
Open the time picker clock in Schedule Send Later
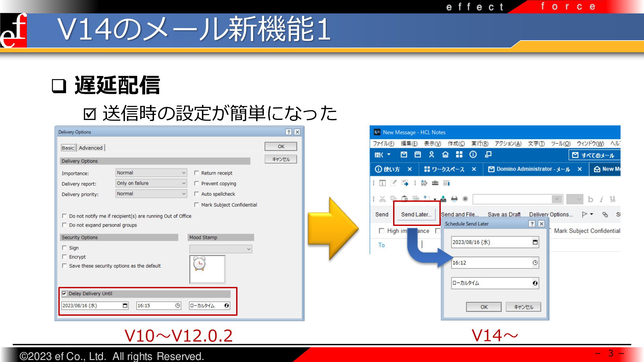click(535, 263)
